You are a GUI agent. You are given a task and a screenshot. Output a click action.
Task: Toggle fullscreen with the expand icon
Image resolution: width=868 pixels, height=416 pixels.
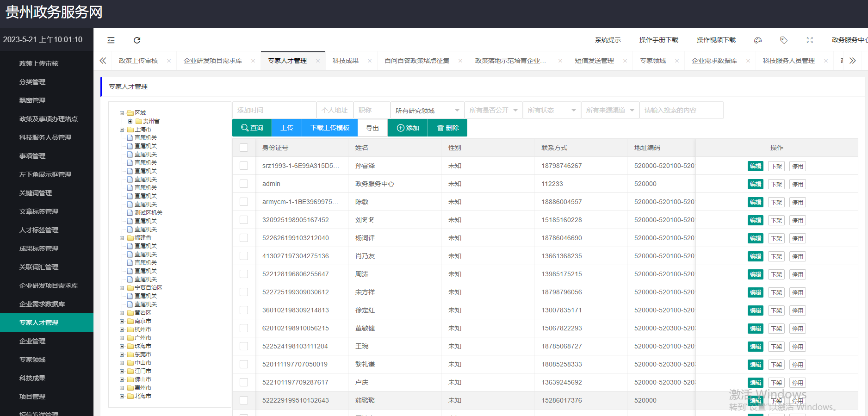(810, 40)
